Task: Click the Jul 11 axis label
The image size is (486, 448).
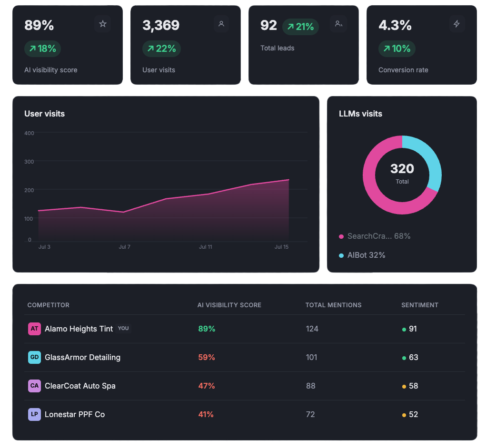Action: pos(206,247)
